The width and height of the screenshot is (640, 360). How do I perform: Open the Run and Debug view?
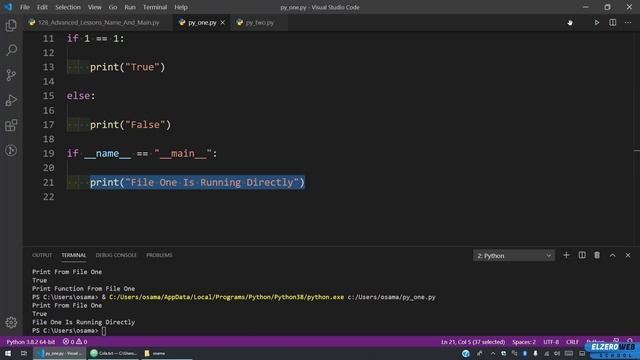point(11,100)
